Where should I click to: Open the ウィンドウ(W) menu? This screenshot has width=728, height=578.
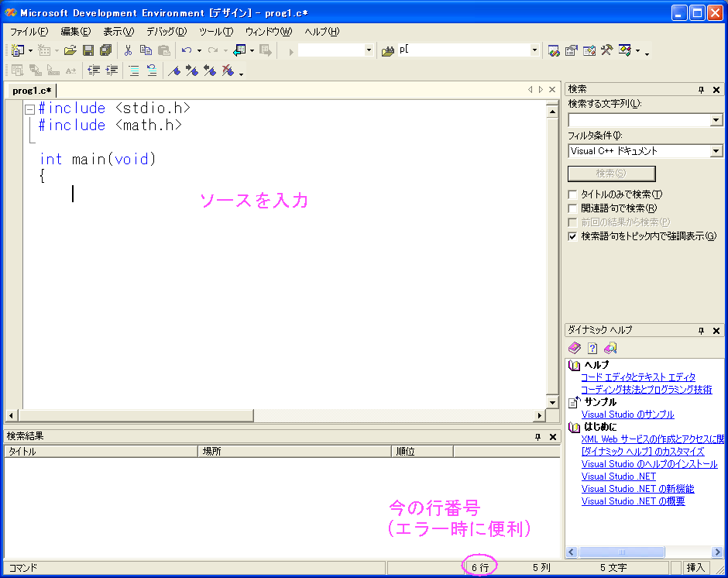click(269, 32)
